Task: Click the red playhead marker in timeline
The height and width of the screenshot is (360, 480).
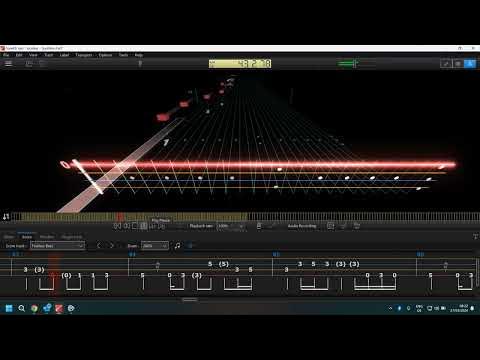Action: click(x=120, y=217)
